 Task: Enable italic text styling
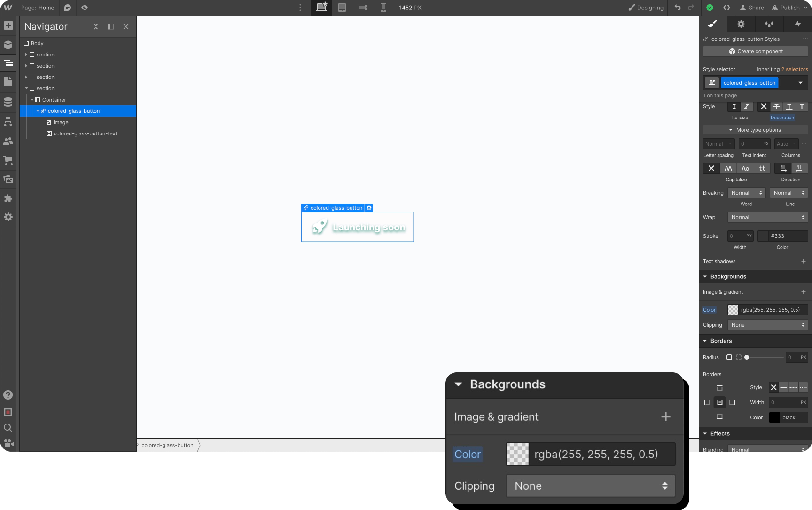[x=747, y=107]
